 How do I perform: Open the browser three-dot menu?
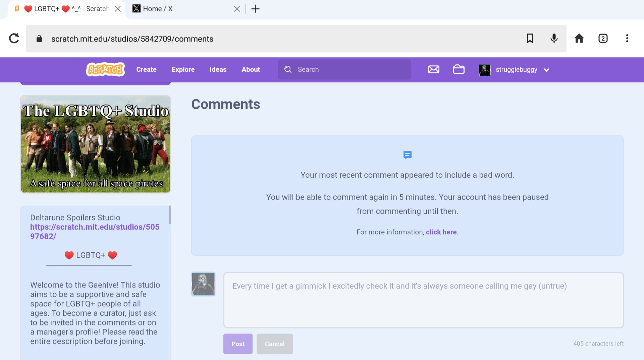[x=627, y=39]
